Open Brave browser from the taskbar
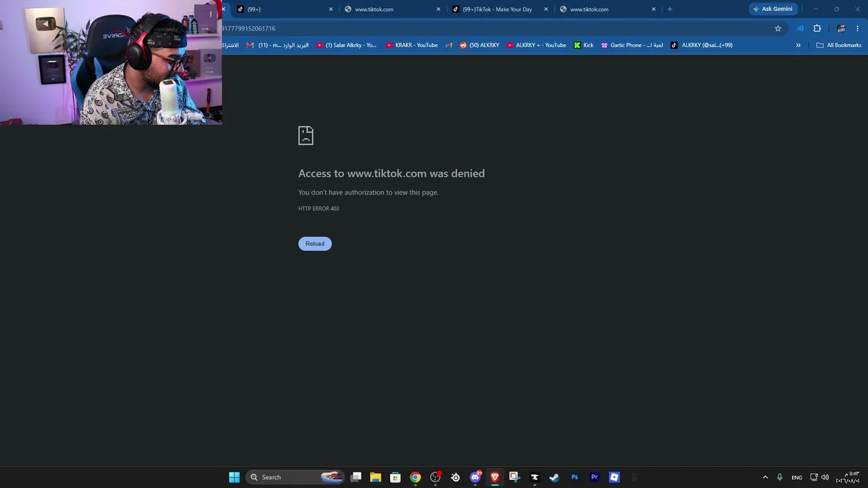This screenshot has width=868, height=488. tap(495, 477)
